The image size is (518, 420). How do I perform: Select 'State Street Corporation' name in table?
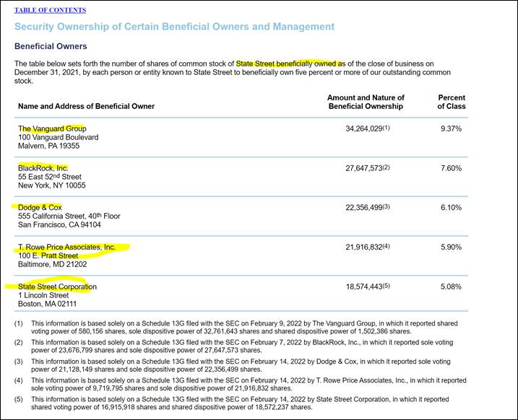coord(57,286)
